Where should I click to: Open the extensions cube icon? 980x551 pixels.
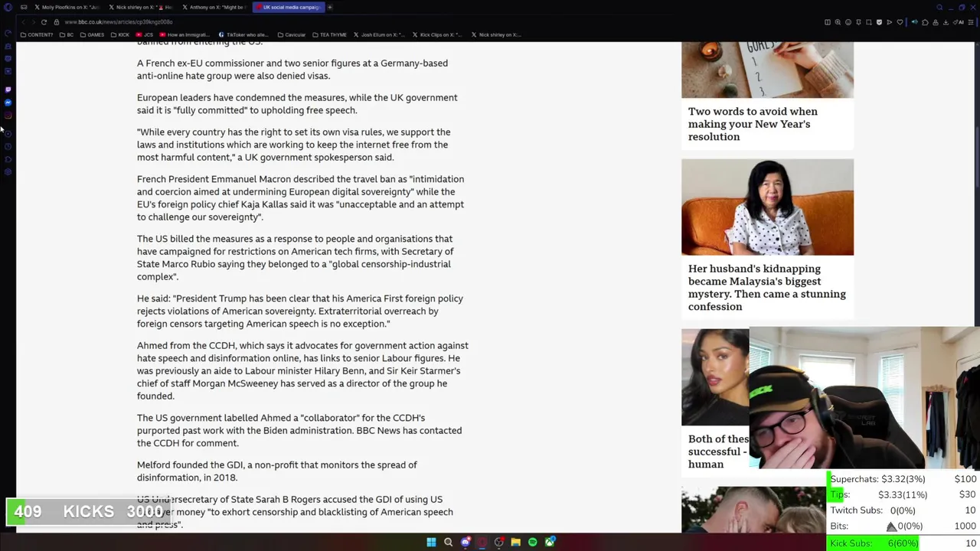(925, 22)
